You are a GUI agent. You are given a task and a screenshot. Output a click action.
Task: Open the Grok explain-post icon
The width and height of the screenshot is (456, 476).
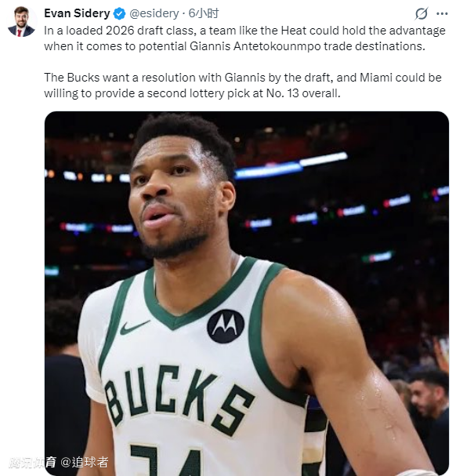tap(422, 13)
